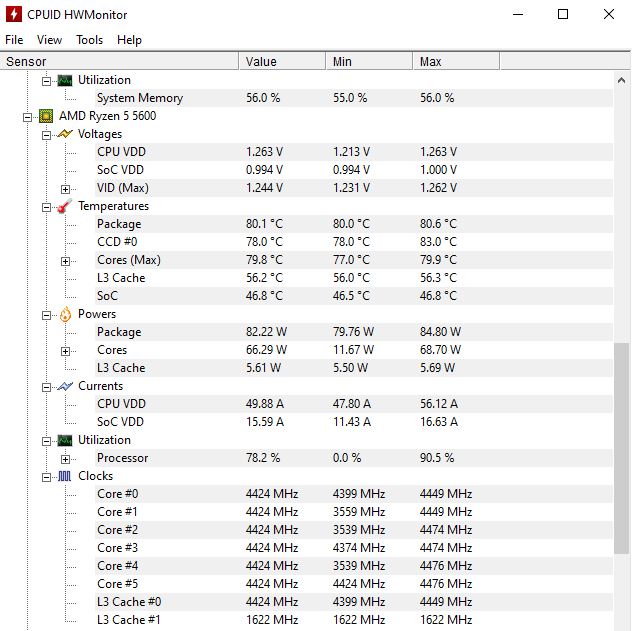Screen dimensions: 632x631
Task: Select the System Memory row
Action: coord(354,98)
